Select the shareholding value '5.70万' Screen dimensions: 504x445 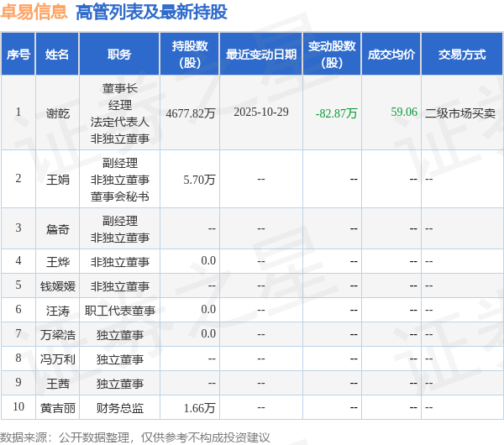(199, 180)
